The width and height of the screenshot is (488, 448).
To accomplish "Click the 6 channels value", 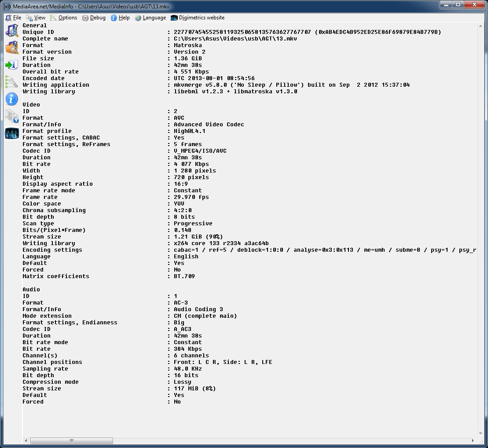I will [x=191, y=356].
